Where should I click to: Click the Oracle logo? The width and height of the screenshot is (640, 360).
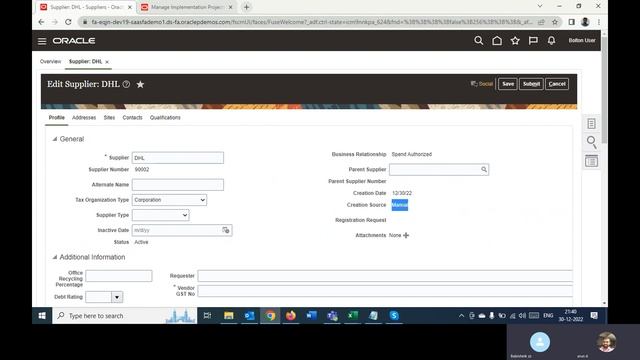point(74,41)
